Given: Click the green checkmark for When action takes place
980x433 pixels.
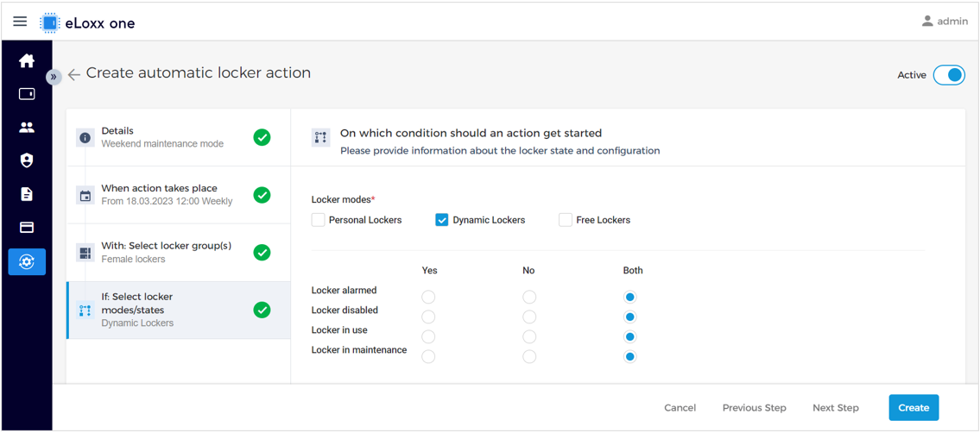Looking at the screenshot, I should tap(262, 195).
